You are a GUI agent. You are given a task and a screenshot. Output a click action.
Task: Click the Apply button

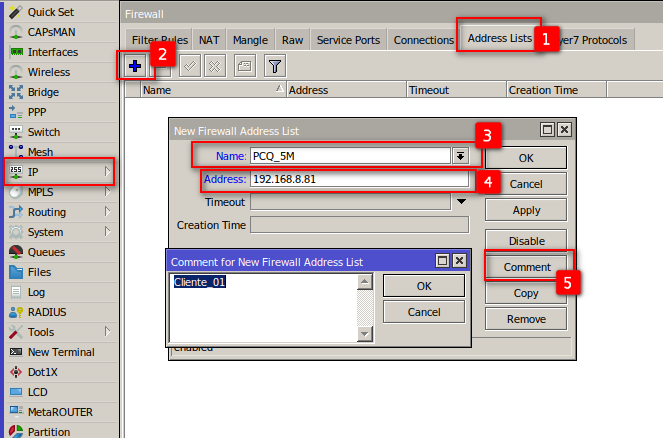pyautogui.click(x=526, y=211)
